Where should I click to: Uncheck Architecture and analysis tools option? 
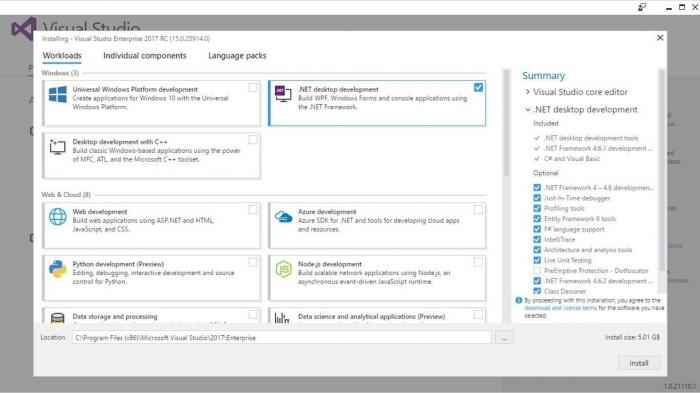coord(537,250)
